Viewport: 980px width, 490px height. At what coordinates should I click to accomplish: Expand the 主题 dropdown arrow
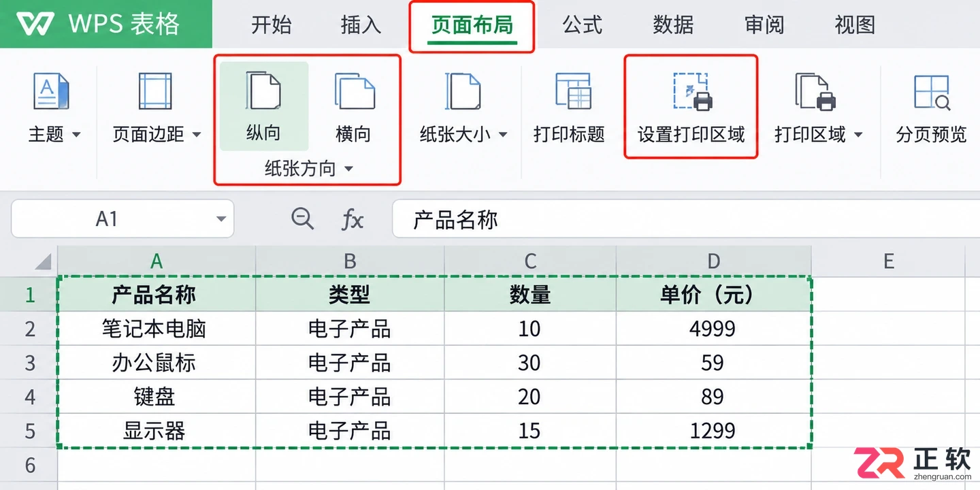(76, 135)
